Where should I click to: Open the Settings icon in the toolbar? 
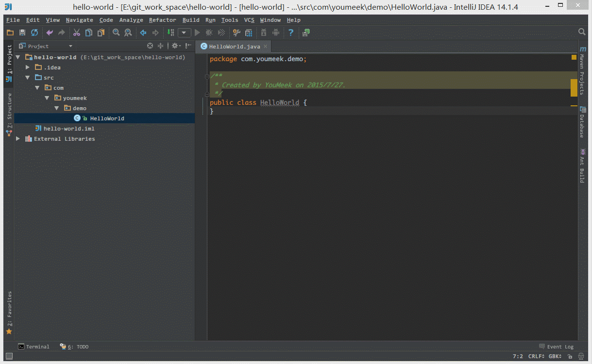[236, 33]
